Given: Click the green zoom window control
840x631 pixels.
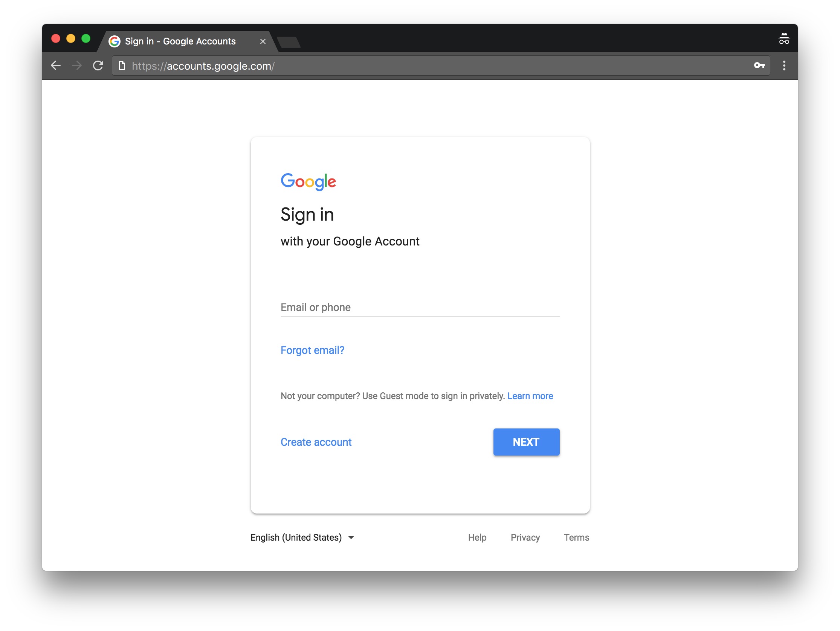Looking at the screenshot, I should coord(87,38).
